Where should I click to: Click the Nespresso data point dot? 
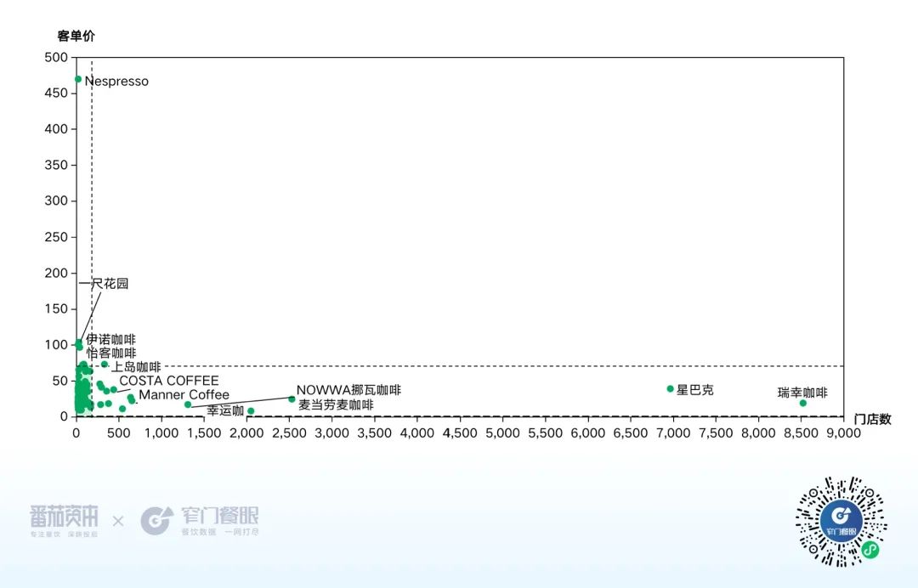pyautogui.click(x=78, y=79)
